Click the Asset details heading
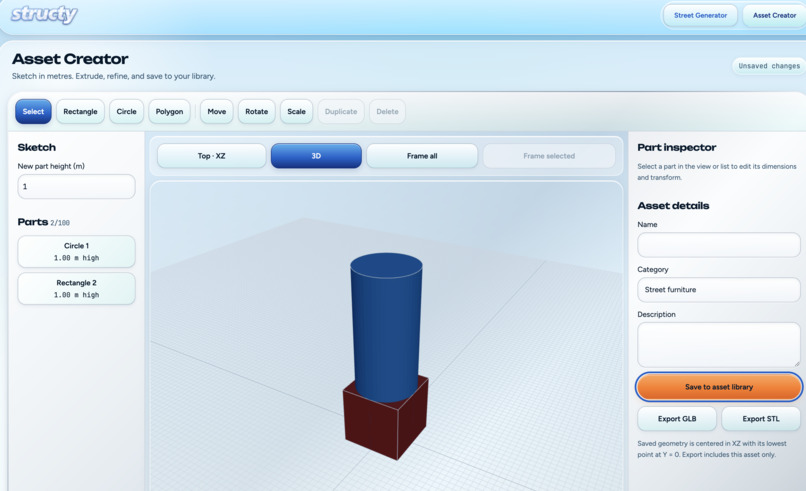The image size is (806, 491). click(673, 206)
